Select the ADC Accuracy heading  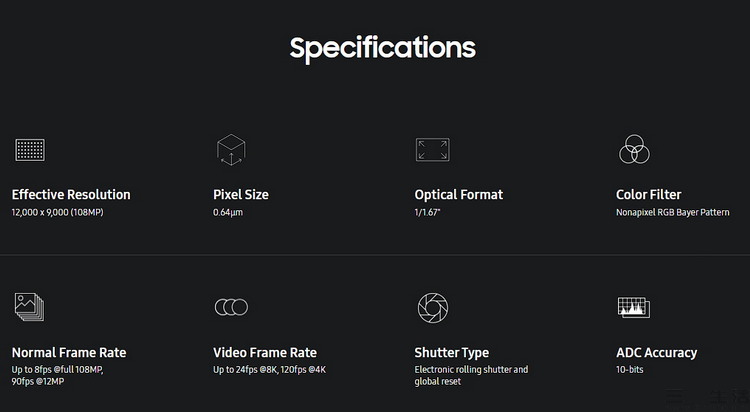(x=657, y=352)
